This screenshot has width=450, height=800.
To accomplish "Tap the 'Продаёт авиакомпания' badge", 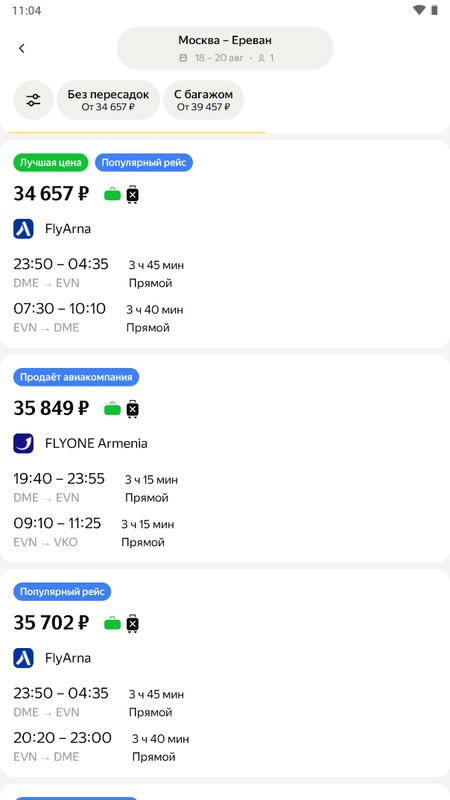I will pos(76,377).
